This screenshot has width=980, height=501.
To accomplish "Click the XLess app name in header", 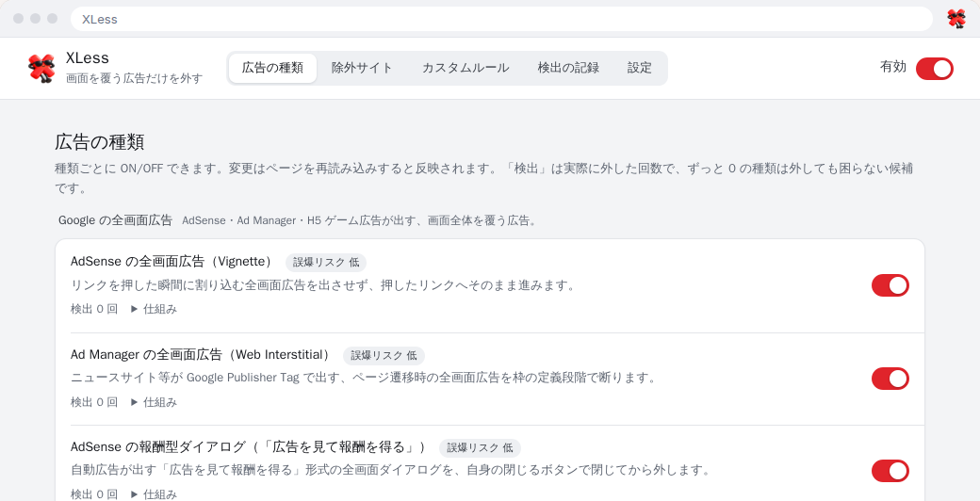I will [88, 58].
